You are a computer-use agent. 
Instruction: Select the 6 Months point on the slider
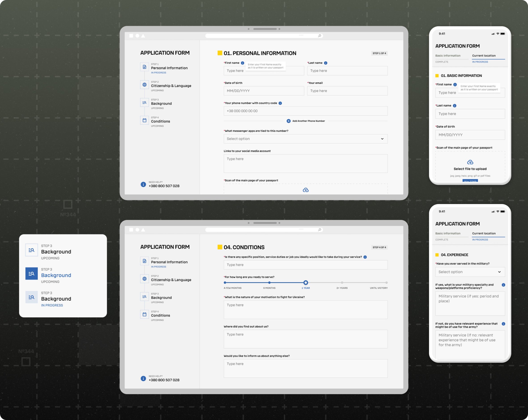[x=269, y=283]
